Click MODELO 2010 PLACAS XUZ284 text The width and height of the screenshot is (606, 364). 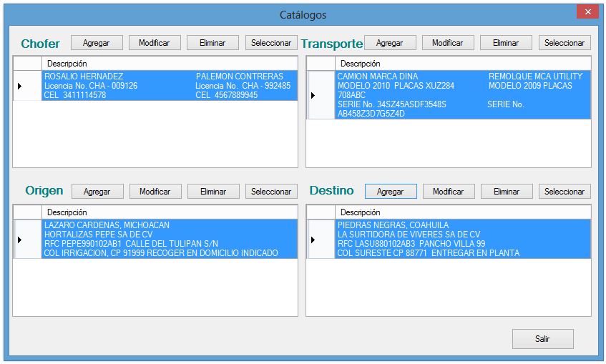pyautogui.click(x=396, y=86)
